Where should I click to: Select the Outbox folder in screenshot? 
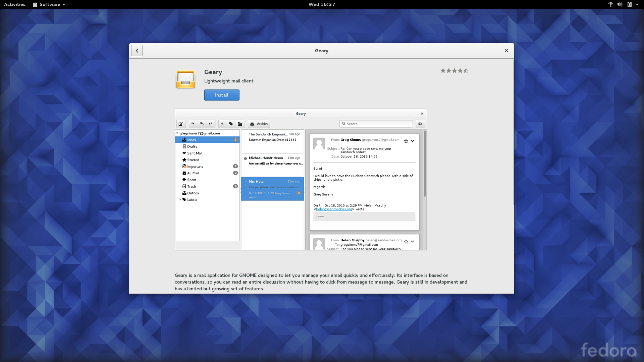click(207, 193)
